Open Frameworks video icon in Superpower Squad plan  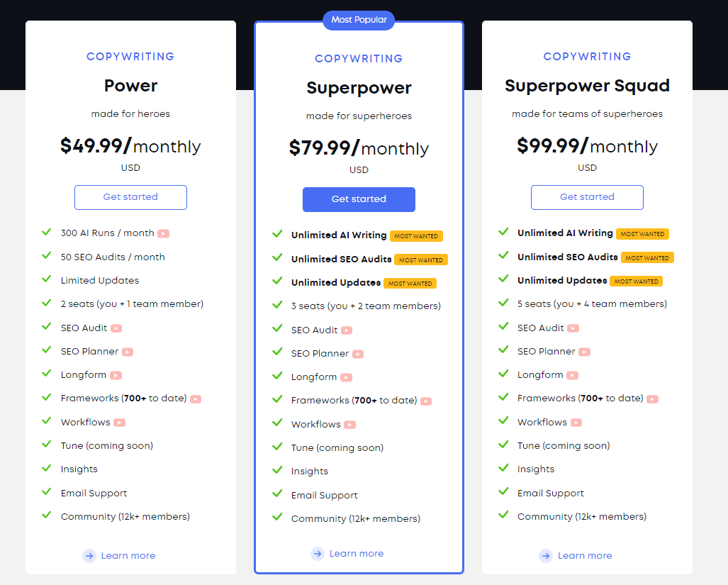click(652, 399)
